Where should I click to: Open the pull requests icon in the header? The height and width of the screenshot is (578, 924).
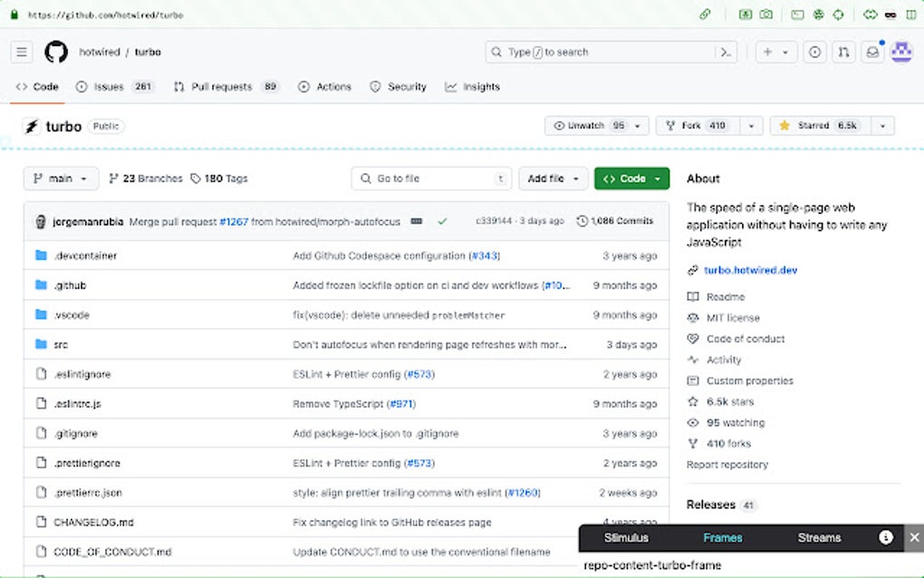[x=843, y=52]
